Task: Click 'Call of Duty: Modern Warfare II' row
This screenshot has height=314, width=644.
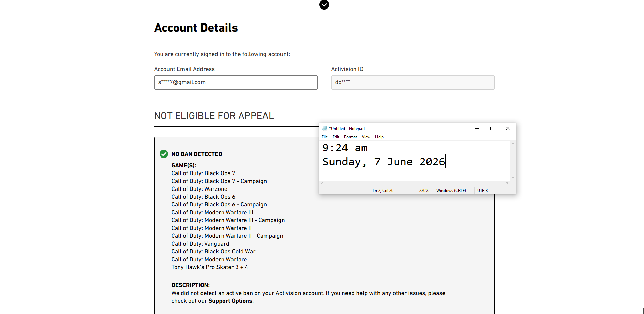Action: pyautogui.click(x=212, y=228)
